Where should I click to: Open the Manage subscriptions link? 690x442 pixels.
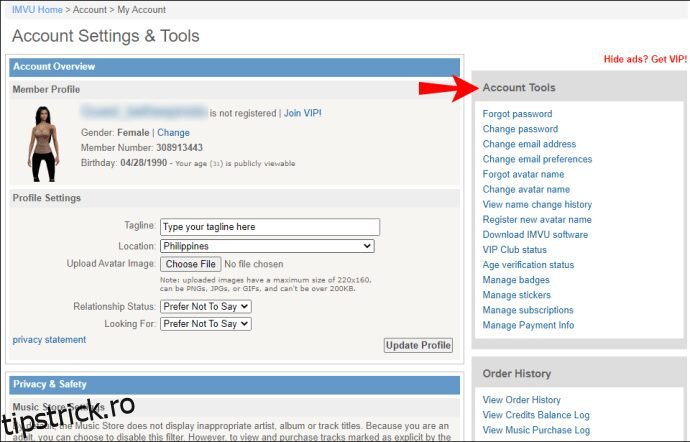[x=528, y=310]
